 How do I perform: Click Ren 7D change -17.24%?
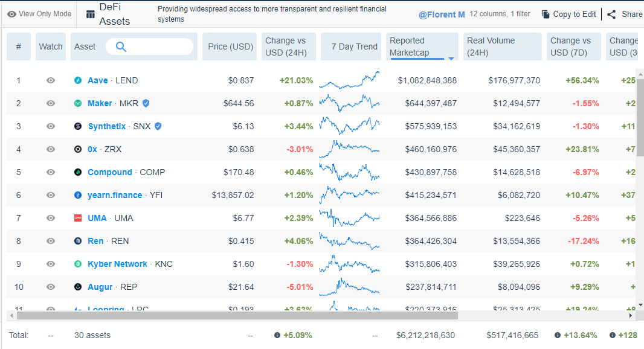pos(583,241)
